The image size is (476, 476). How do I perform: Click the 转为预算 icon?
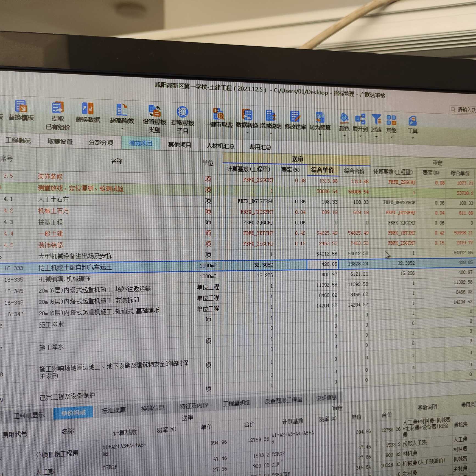(x=320, y=117)
